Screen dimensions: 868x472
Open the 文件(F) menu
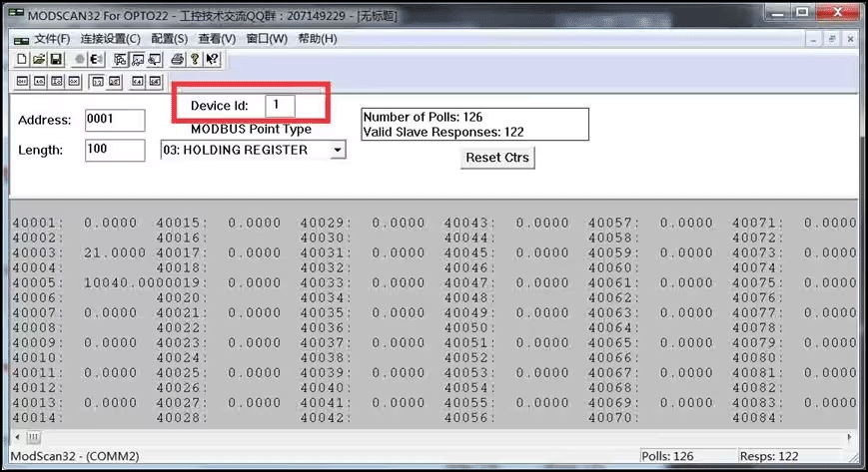coord(52,39)
